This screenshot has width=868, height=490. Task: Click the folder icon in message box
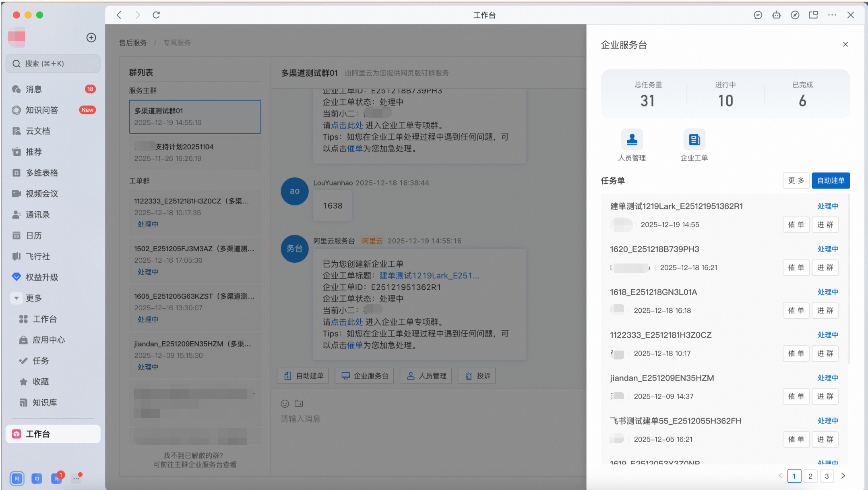[x=299, y=403]
